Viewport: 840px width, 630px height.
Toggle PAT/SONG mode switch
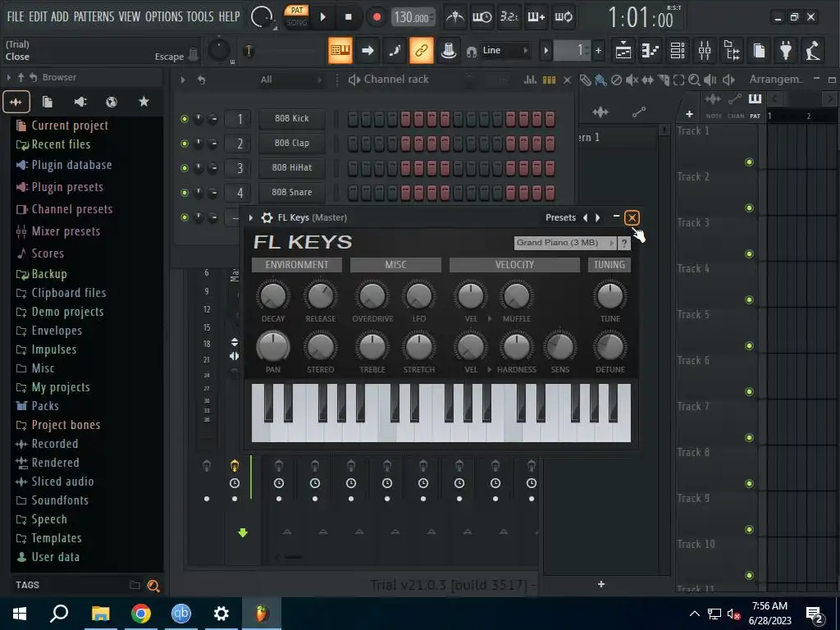[x=297, y=16]
